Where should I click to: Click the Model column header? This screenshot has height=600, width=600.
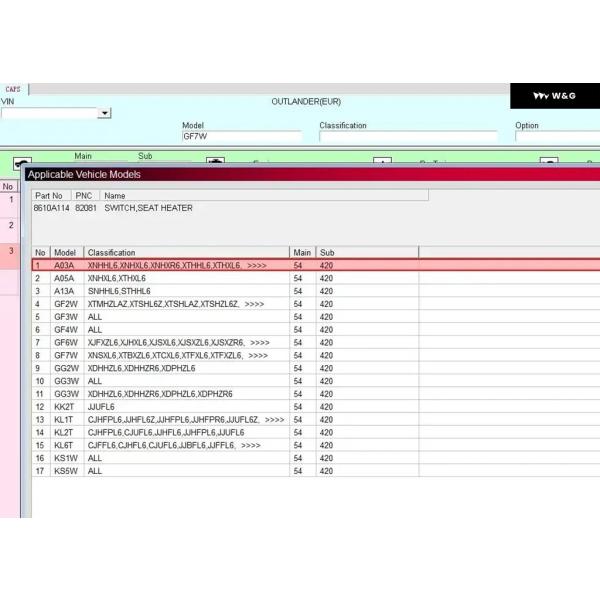(67, 253)
